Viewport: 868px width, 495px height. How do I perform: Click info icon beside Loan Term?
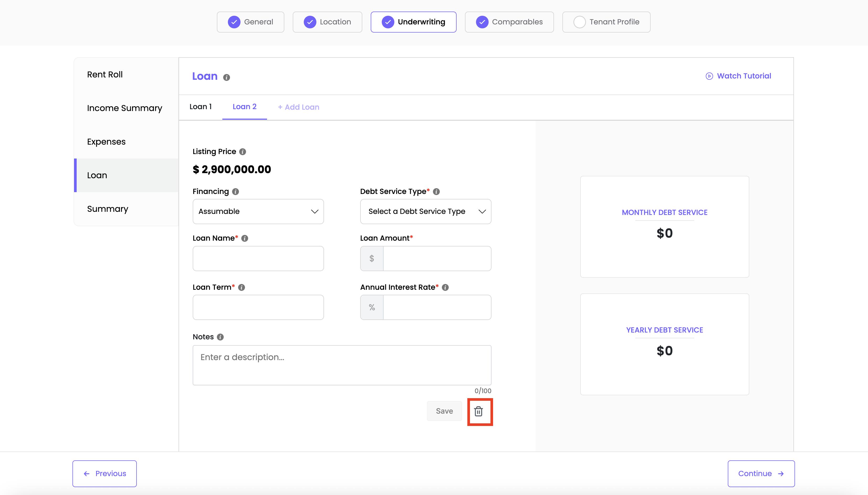[241, 288]
